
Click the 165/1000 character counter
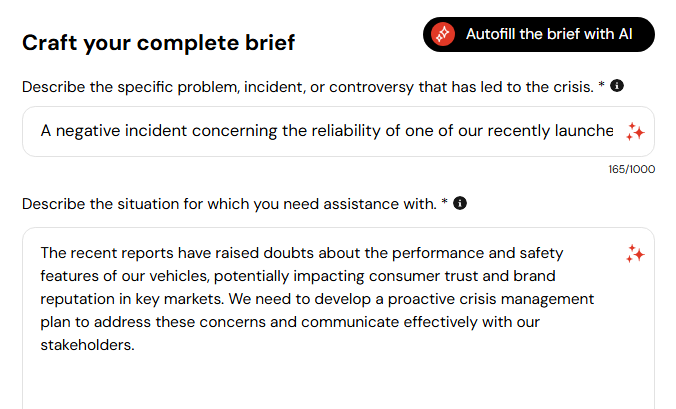631,169
